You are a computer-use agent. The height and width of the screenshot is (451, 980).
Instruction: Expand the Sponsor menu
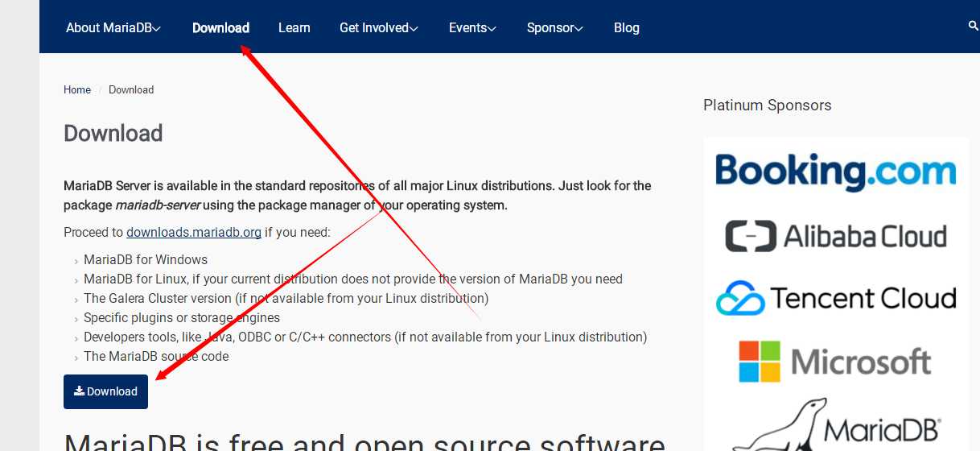pyautogui.click(x=555, y=27)
